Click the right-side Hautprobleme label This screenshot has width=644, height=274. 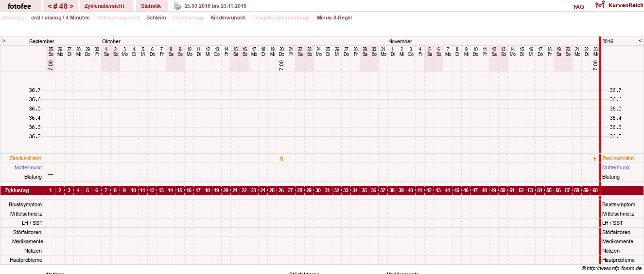(x=618, y=260)
